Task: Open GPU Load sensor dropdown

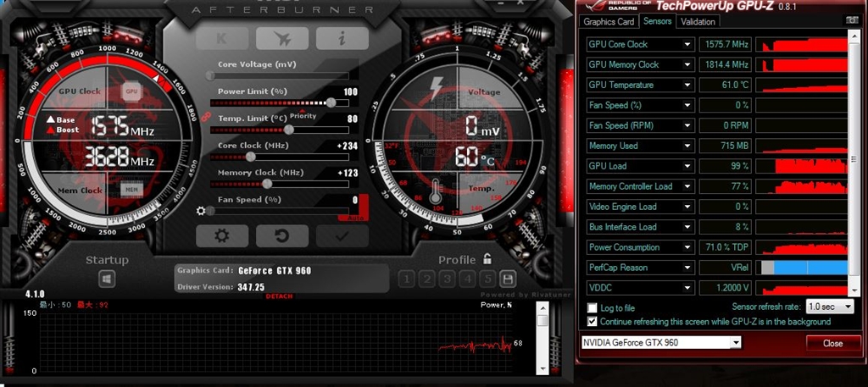Action: click(x=687, y=167)
